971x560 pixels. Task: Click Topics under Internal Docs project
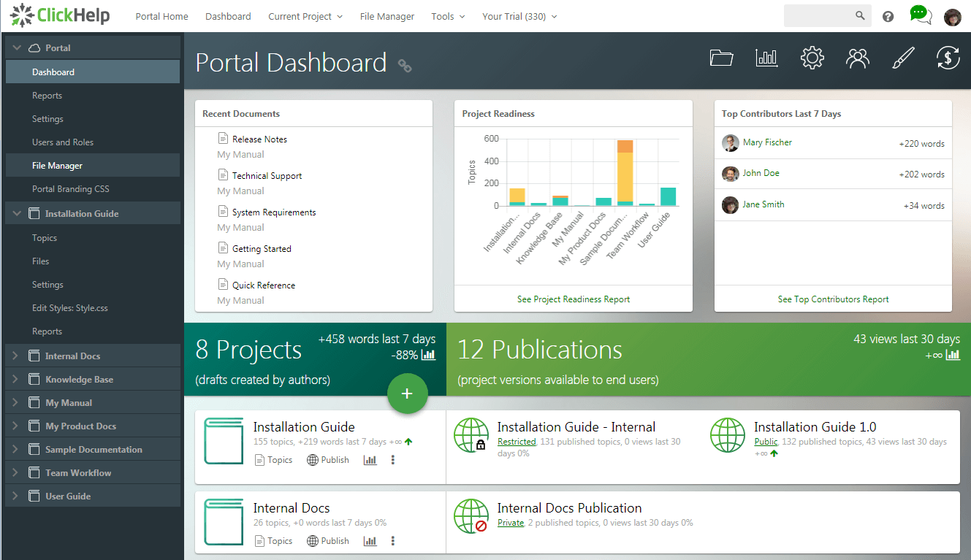[273, 541]
